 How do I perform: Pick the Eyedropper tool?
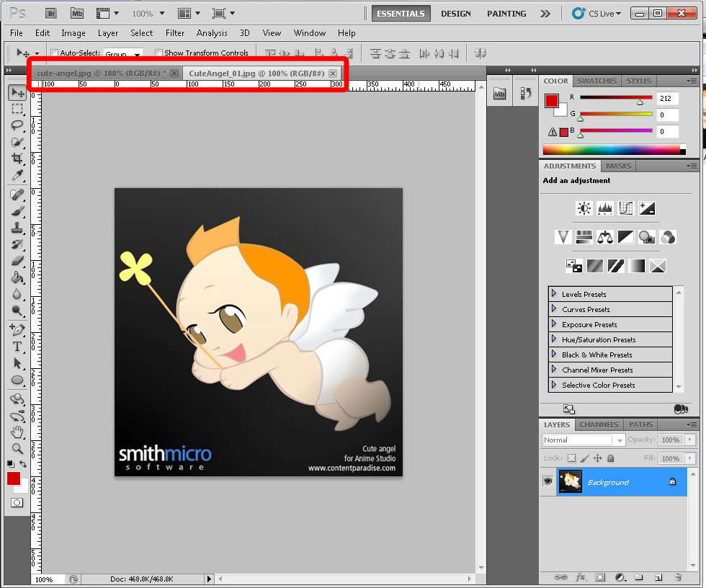17,175
